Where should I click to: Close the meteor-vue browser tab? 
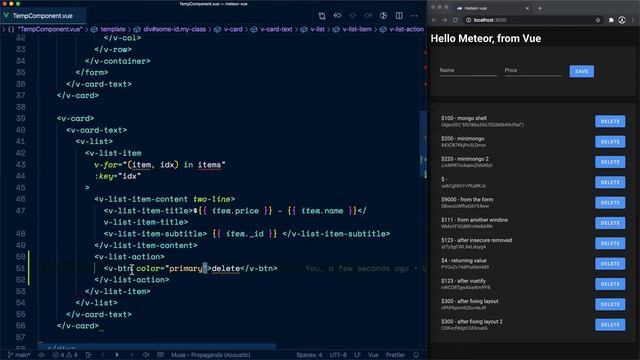[x=527, y=8]
